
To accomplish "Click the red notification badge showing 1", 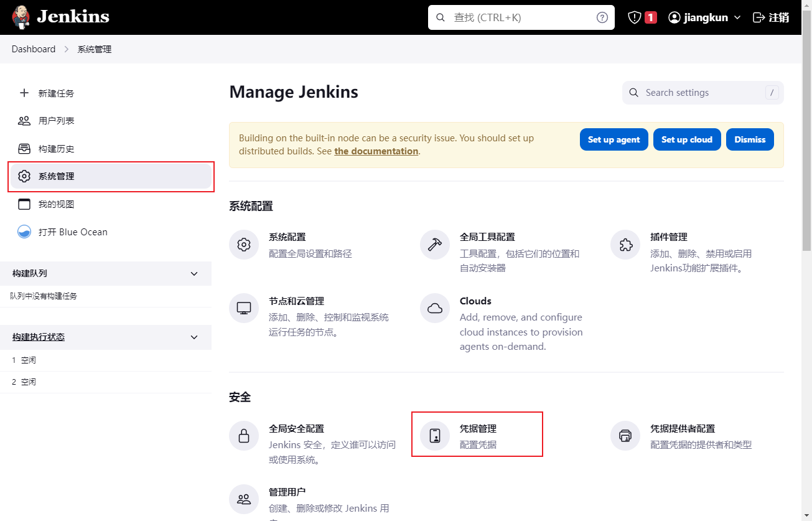I will tap(651, 17).
